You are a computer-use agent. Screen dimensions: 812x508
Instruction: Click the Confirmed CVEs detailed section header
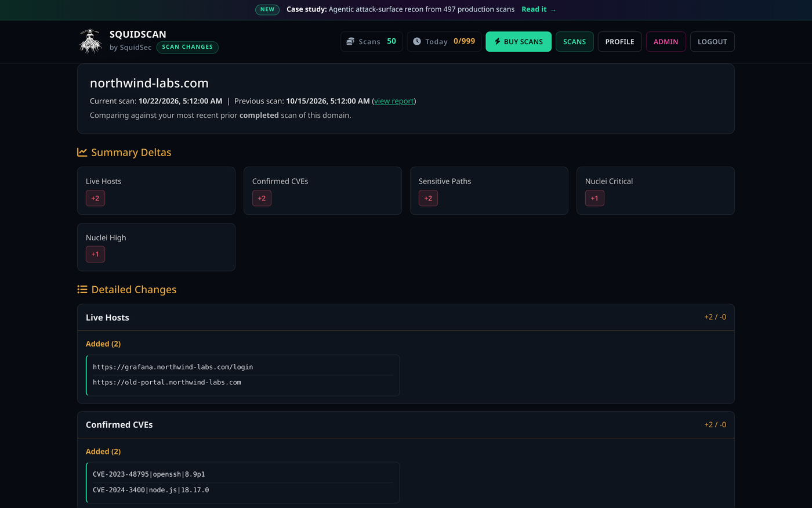(x=406, y=425)
